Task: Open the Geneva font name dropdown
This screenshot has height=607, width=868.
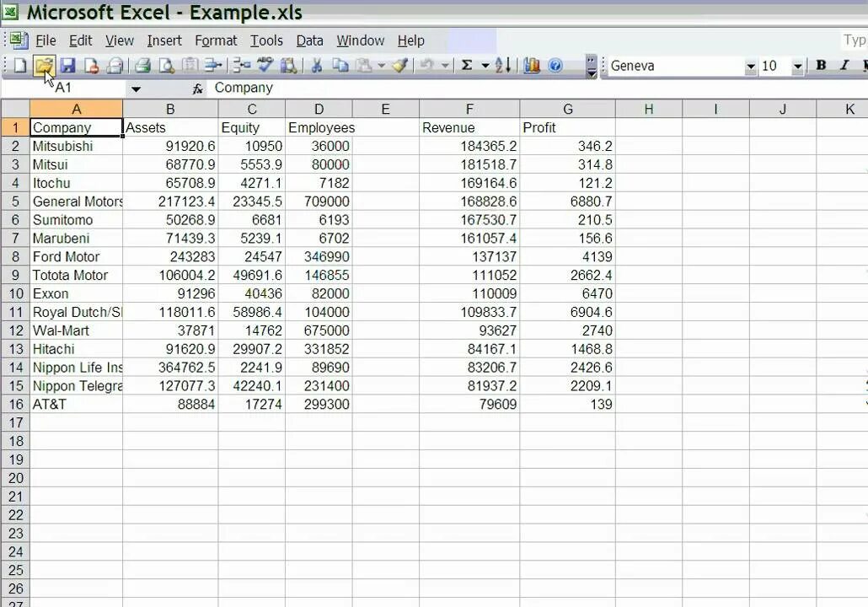Action: pyautogui.click(x=751, y=67)
